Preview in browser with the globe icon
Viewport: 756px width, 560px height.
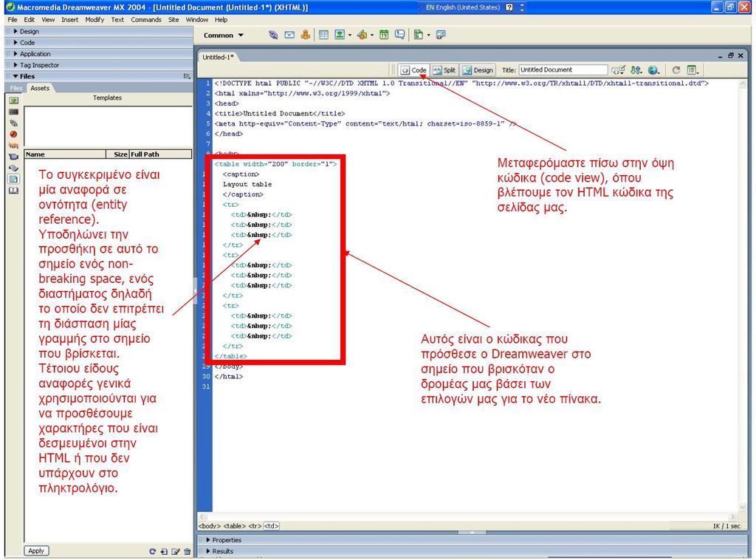click(653, 70)
